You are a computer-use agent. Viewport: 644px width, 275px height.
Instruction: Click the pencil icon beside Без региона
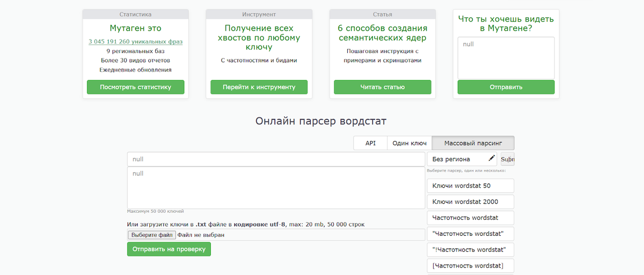pyautogui.click(x=492, y=159)
